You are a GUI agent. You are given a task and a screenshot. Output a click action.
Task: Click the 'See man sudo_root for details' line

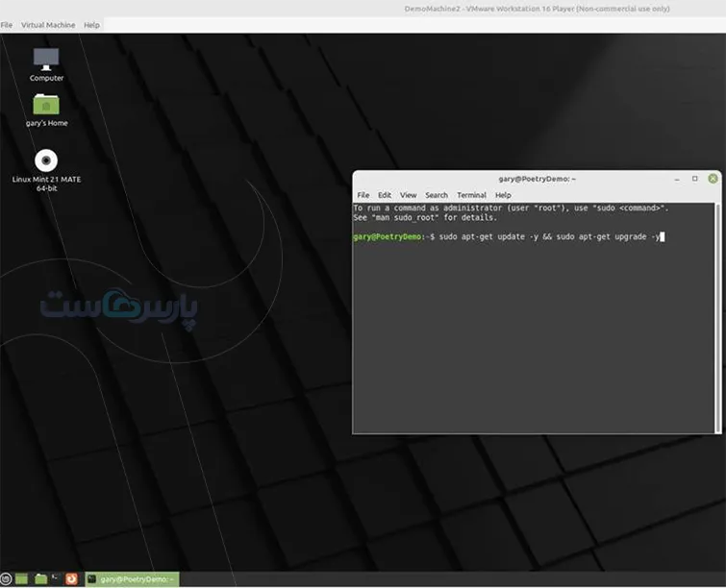[x=425, y=217]
